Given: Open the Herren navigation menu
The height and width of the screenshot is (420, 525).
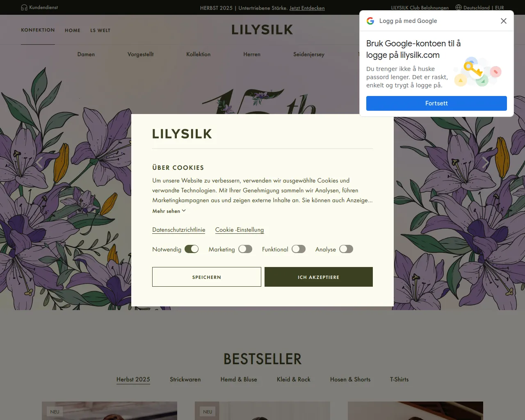Looking at the screenshot, I should tap(252, 54).
